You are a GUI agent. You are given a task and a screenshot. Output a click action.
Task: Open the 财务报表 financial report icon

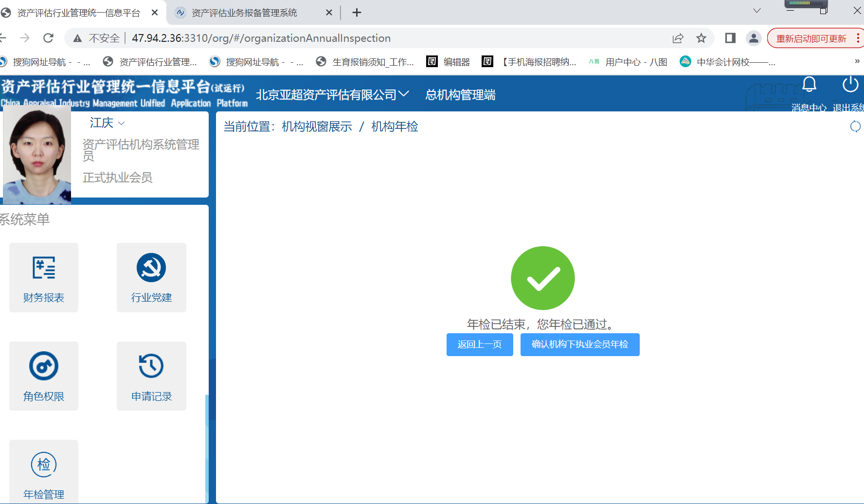click(x=44, y=277)
